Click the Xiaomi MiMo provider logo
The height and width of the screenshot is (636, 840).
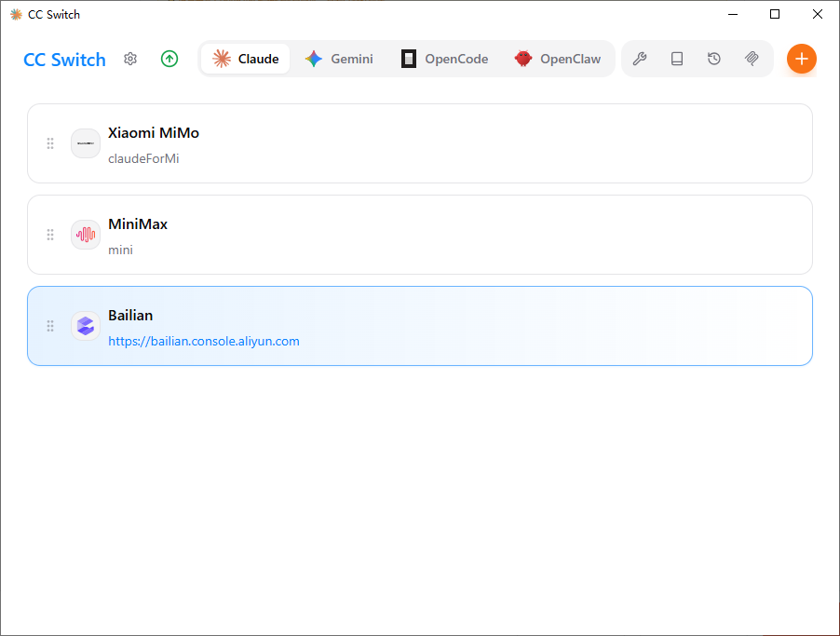(x=86, y=143)
